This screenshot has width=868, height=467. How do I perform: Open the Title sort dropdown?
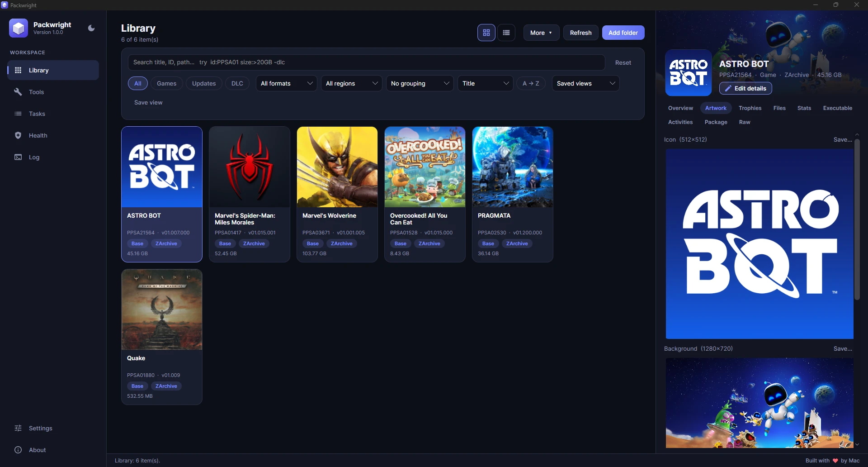tap(486, 83)
